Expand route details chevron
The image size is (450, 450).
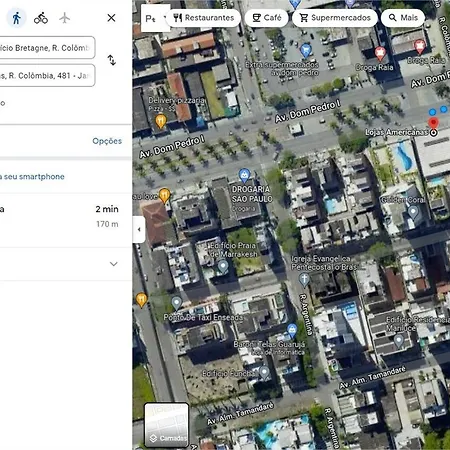coord(114,264)
